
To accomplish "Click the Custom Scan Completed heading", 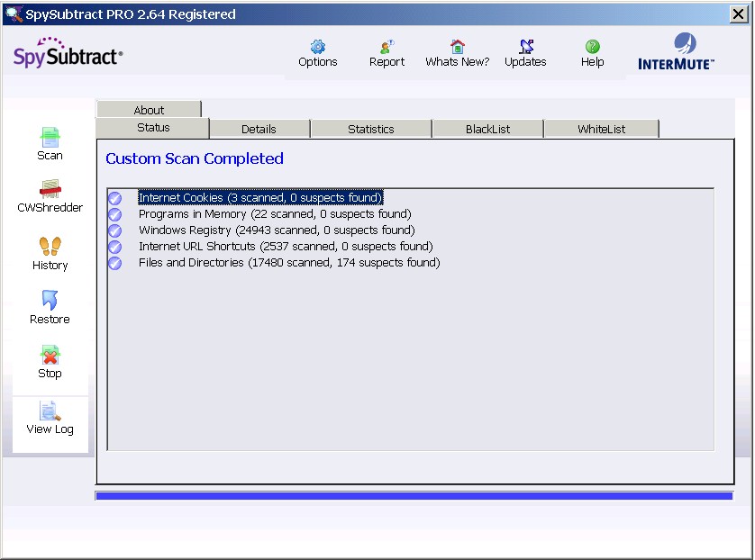I will click(195, 158).
